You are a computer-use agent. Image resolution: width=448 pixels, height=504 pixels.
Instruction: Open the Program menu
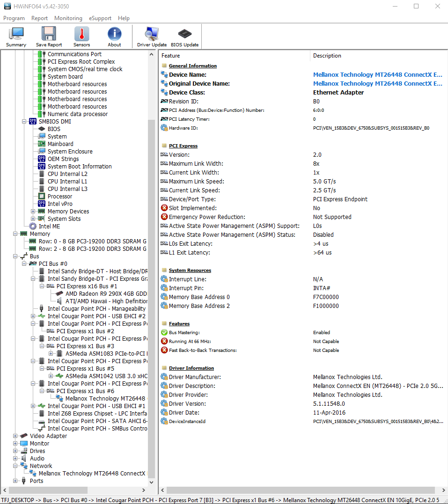coord(14,18)
